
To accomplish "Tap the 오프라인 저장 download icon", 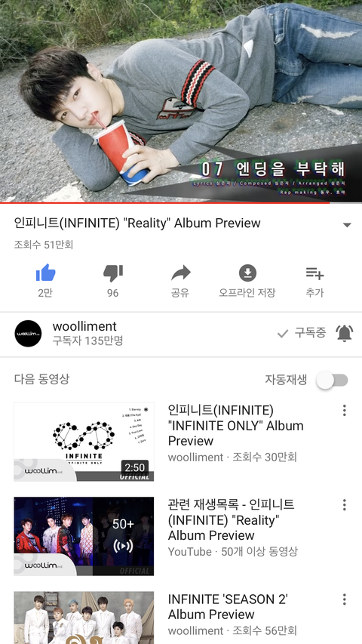I will (247, 273).
